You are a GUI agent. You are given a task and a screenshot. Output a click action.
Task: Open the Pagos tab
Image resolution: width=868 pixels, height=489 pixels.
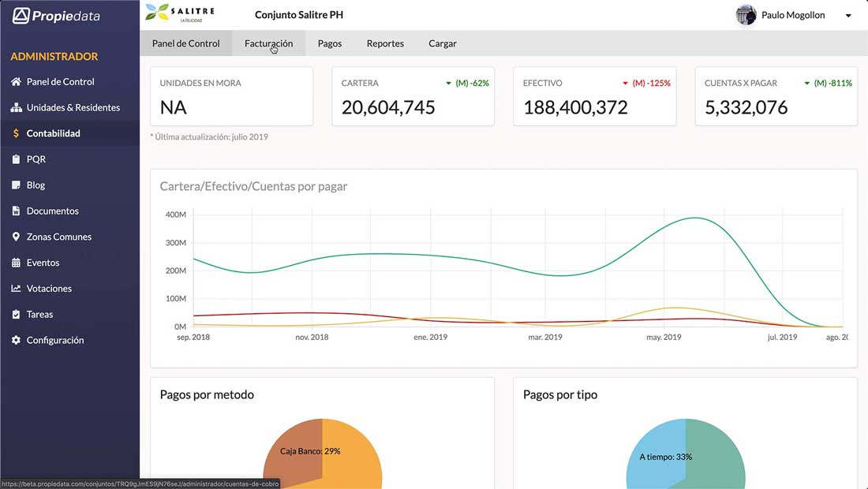click(x=330, y=43)
